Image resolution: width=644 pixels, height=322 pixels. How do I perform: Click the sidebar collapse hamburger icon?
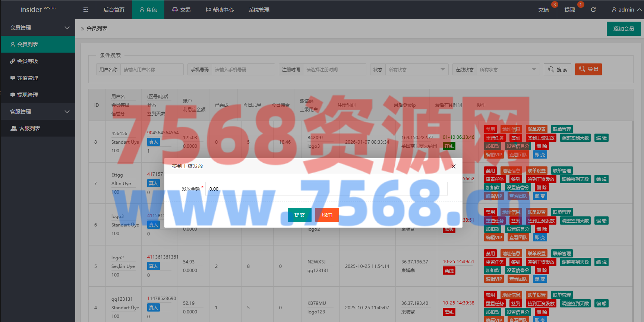coord(86,10)
